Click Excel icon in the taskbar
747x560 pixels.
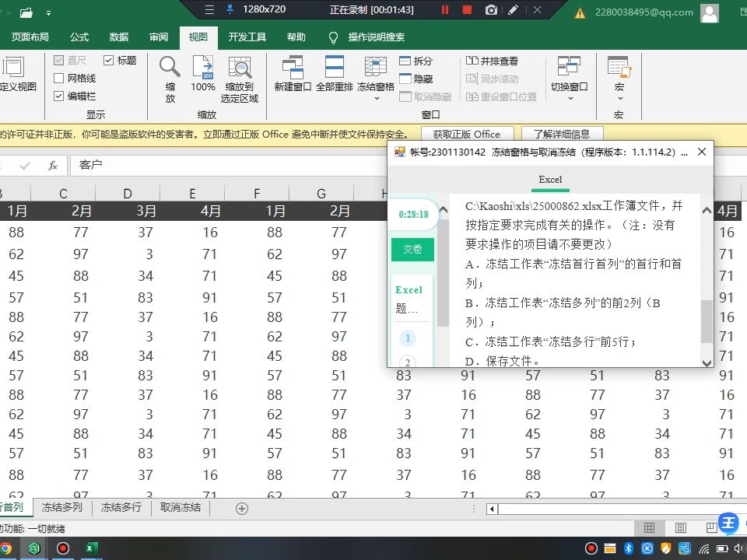coord(90,548)
